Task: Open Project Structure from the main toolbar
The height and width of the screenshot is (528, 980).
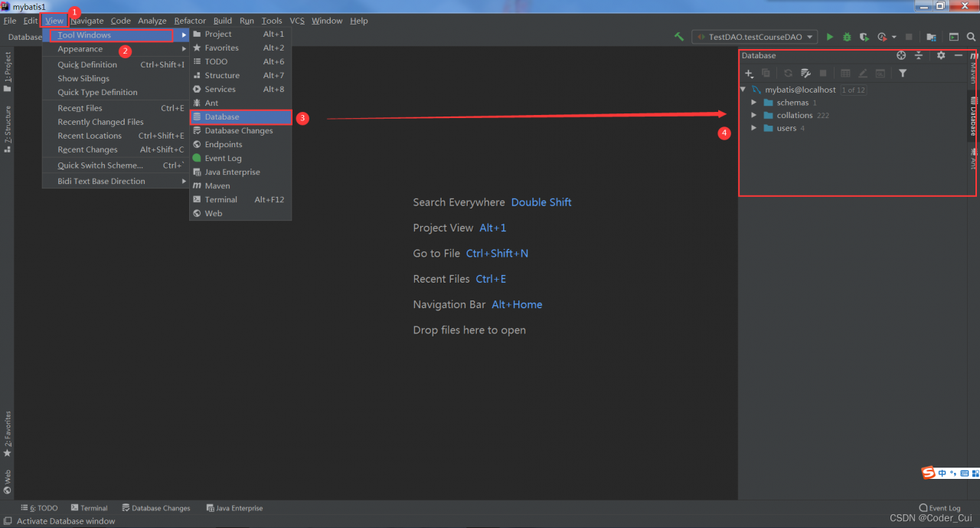Action: 931,37
